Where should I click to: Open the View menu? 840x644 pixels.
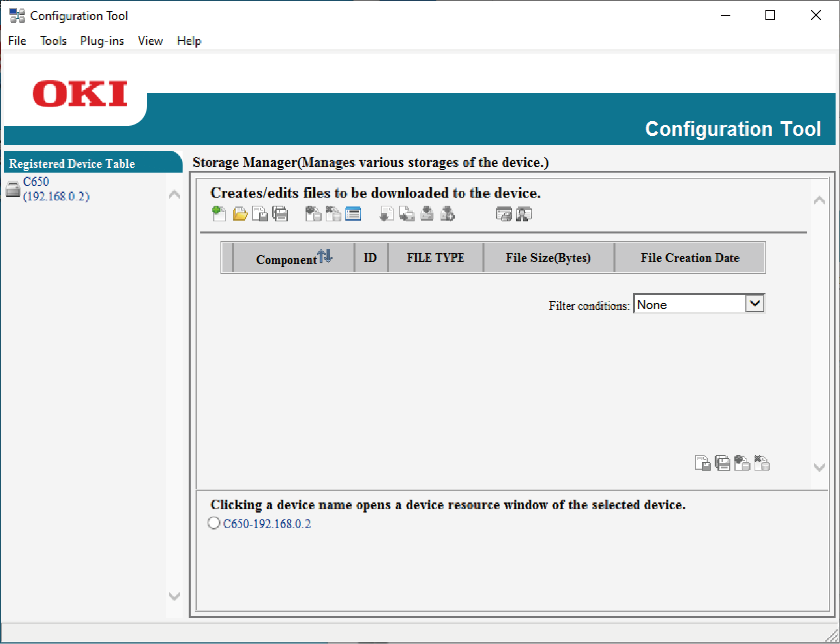click(150, 40)
